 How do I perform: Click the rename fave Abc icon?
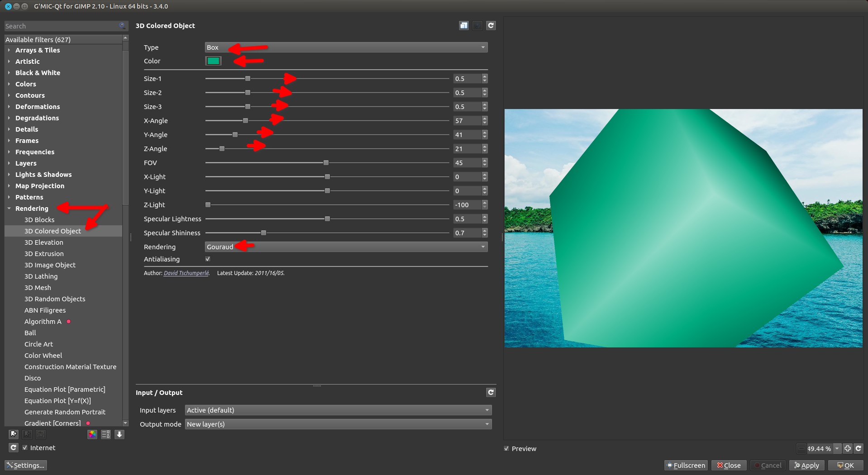[x=41, y=434]
